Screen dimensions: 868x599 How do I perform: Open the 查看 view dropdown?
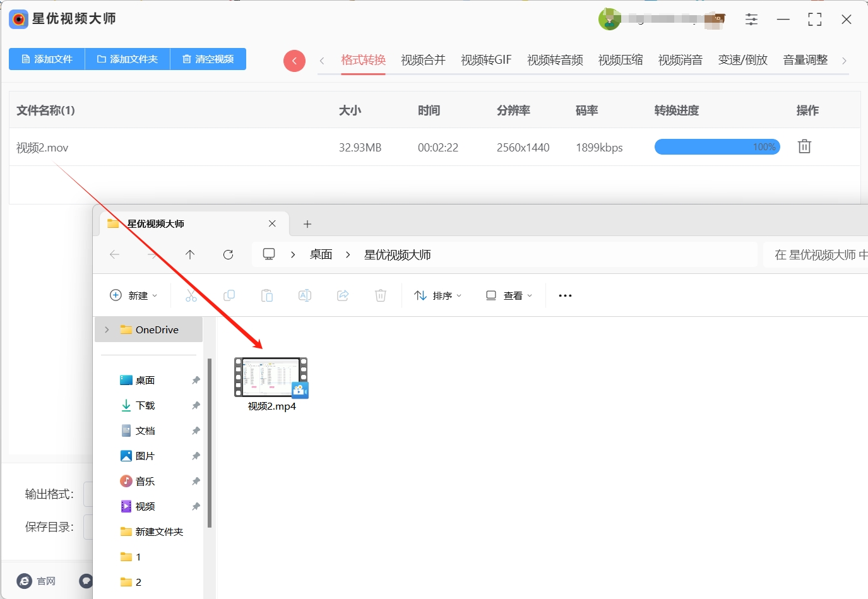pyautogui.click(x=509, y=295)
